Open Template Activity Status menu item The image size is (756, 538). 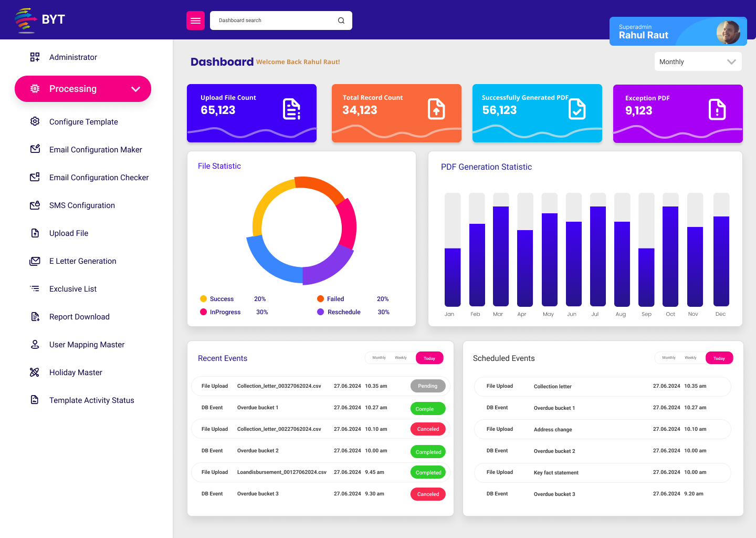pyautogui.click(x=91, y=400)
